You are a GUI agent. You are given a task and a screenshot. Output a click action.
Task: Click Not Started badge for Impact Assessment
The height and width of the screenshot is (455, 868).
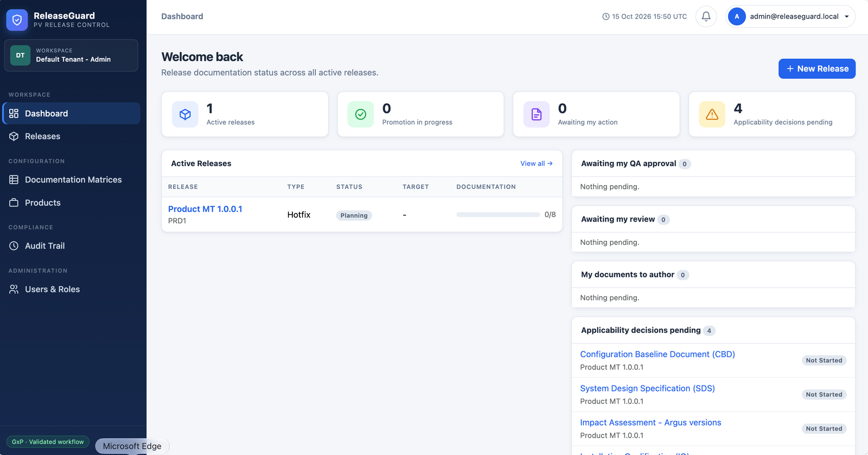pos(824,429)
